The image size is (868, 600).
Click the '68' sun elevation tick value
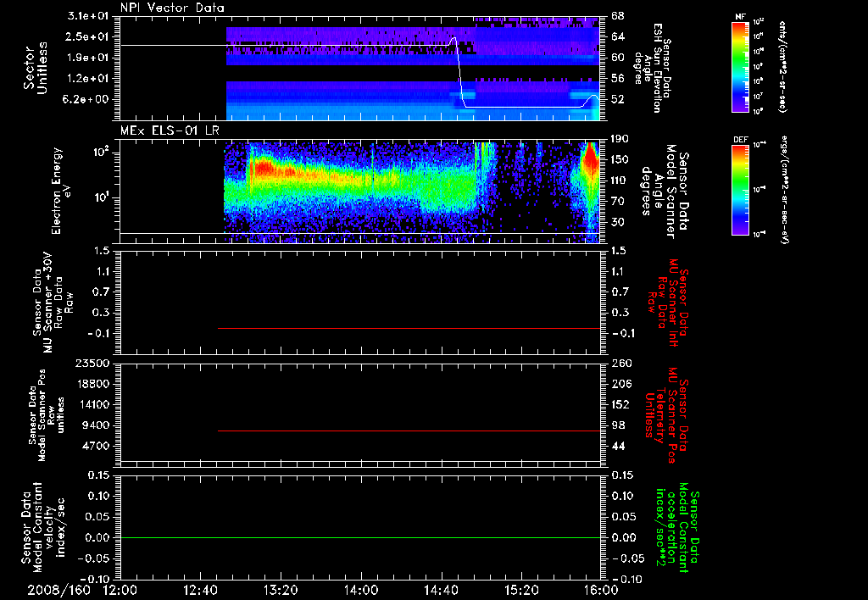(618, 16)
